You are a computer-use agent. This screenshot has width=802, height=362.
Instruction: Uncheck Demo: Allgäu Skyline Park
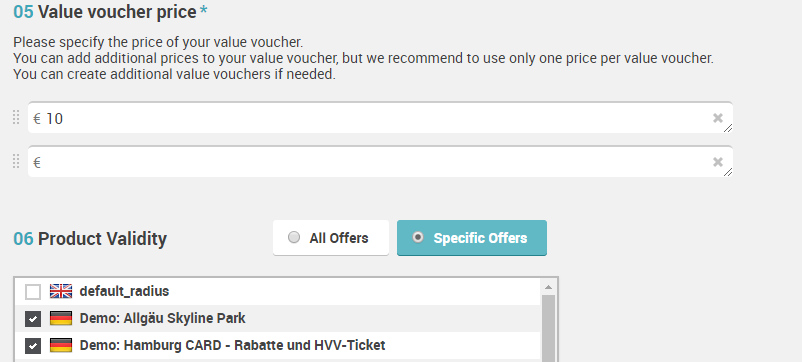(33, 319)
